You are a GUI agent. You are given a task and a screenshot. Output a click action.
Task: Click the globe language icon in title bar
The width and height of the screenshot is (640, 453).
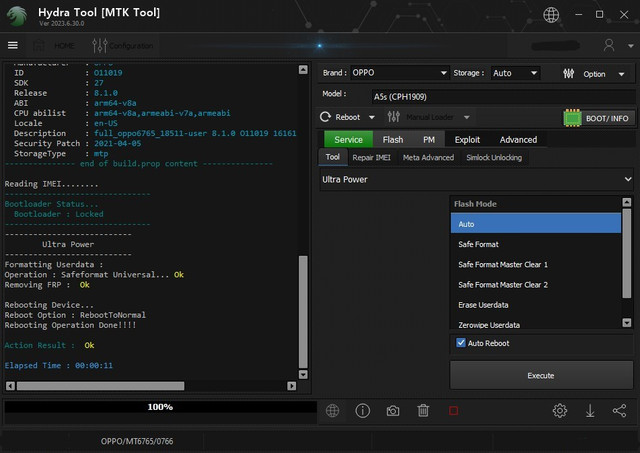tap(551, 15)
